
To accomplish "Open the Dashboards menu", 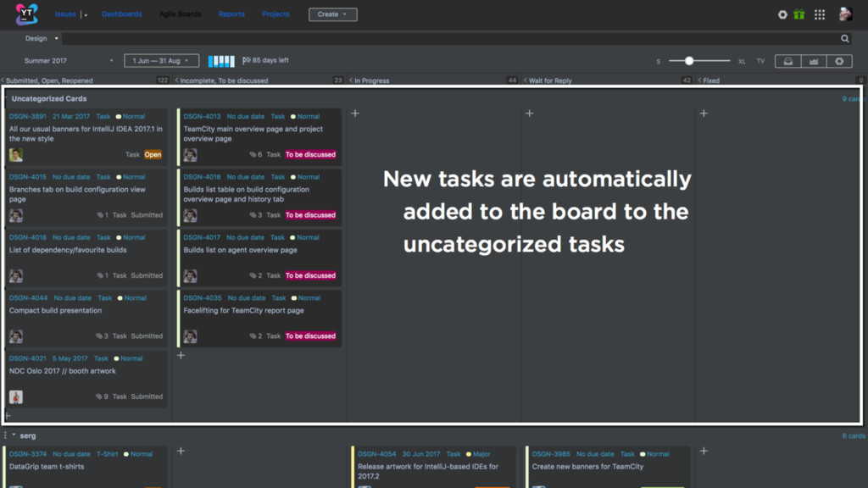I will pyautogui.click(x=122, y=14).
